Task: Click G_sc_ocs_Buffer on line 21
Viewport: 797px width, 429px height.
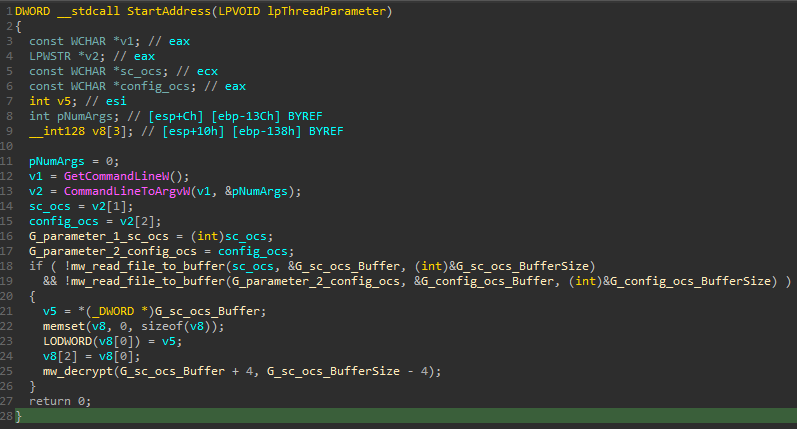Action: click(x=207, y=311)
